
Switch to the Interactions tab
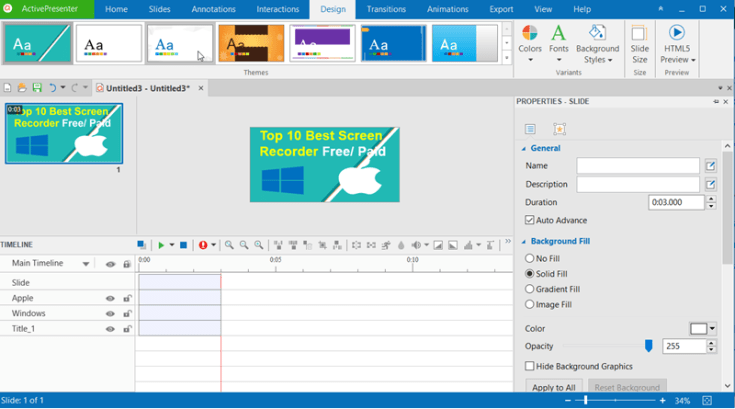(x=278, y=9)
